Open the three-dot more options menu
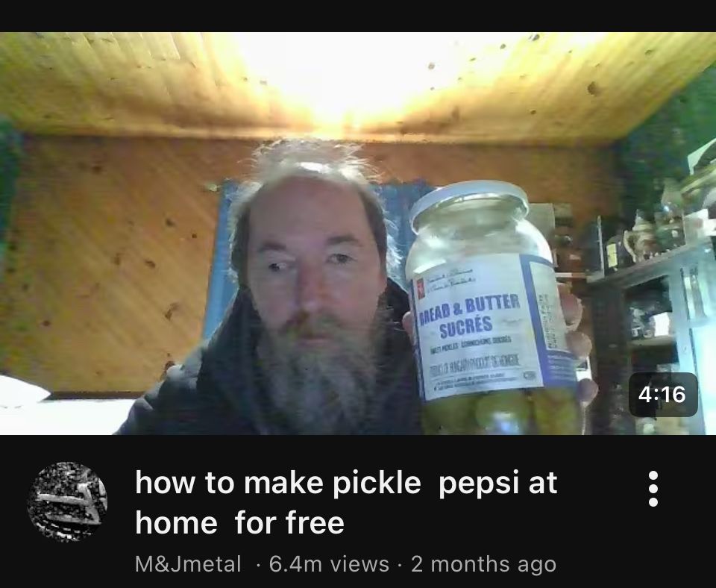Screen dimensions: 716x588 coord(653,489)
